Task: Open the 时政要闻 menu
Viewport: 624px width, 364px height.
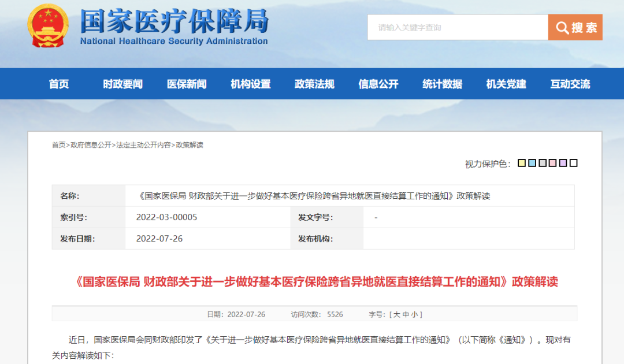Action: pos(122,84)
